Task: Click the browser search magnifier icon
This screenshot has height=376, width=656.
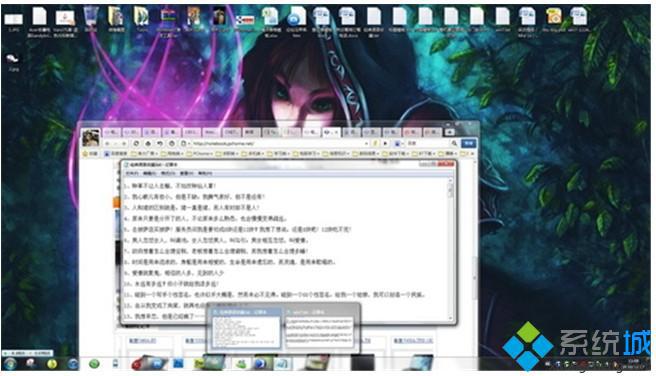Action: (x=454, y=143)
